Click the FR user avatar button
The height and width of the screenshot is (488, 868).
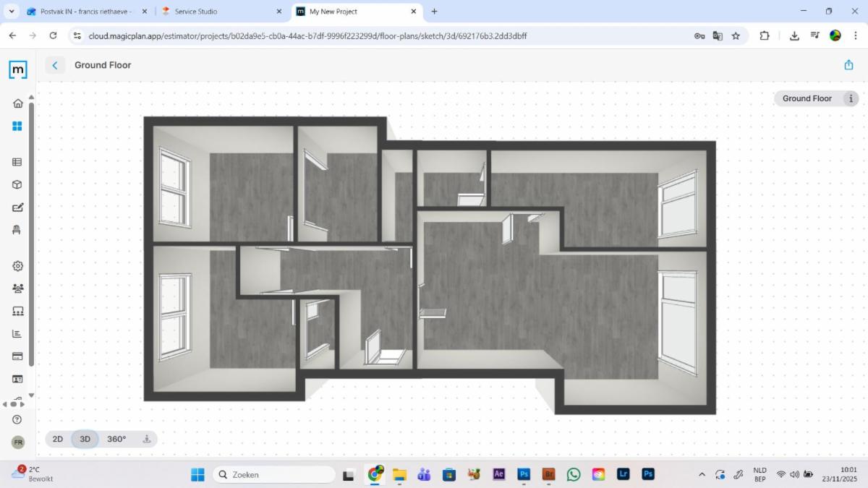tap(18, 442)
